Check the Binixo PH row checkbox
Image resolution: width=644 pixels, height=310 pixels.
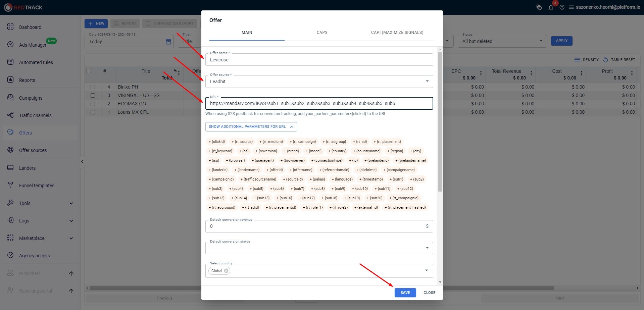(x=93, y=87)
